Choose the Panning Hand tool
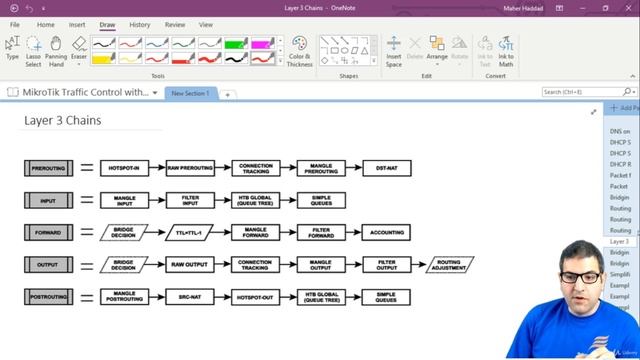 tap(56, 51)
